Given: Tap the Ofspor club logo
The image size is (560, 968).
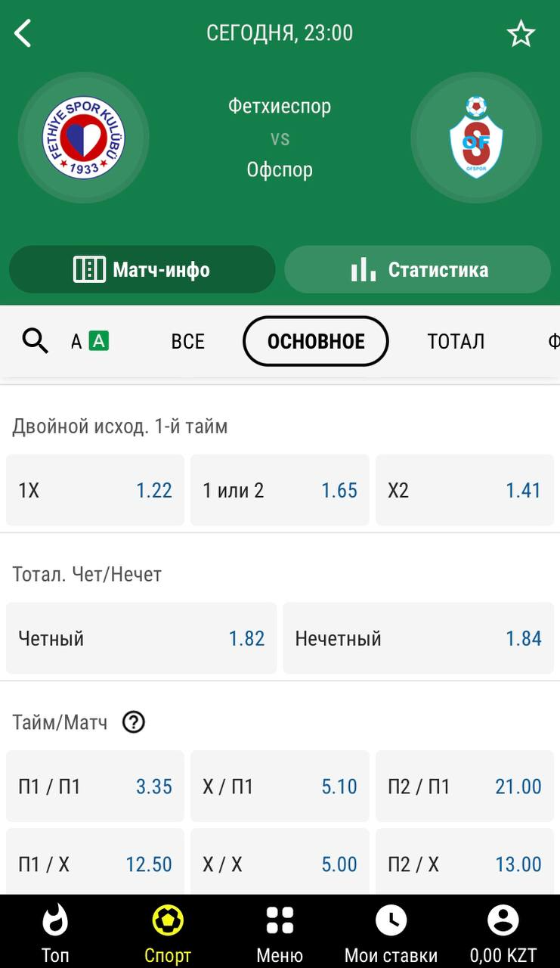Looking at the screenshot, I should point(476,138).
